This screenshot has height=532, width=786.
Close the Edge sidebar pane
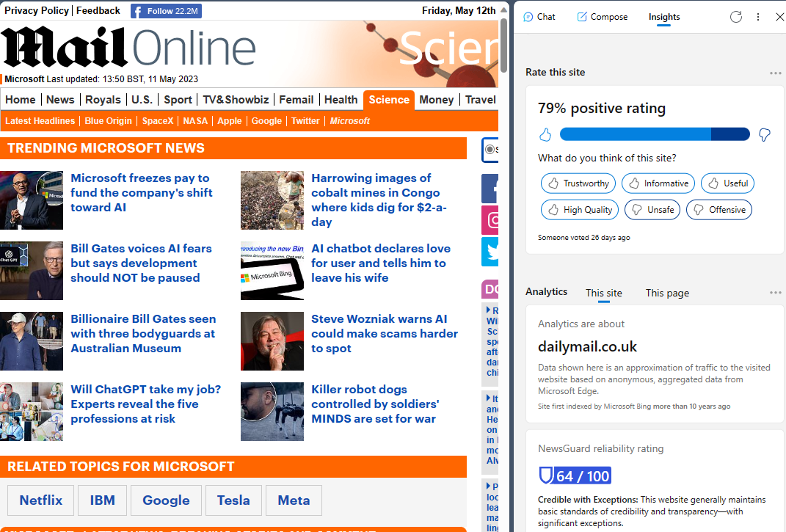pos(779,17)
